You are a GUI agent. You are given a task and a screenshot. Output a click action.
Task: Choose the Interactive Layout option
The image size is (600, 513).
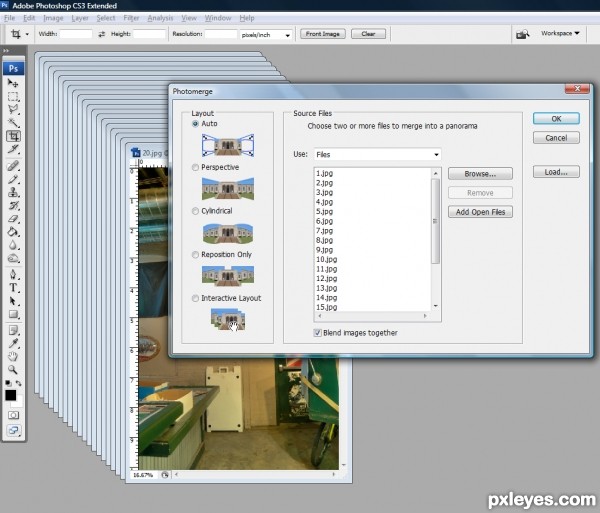pyautogui.click(x=195, y=298)
